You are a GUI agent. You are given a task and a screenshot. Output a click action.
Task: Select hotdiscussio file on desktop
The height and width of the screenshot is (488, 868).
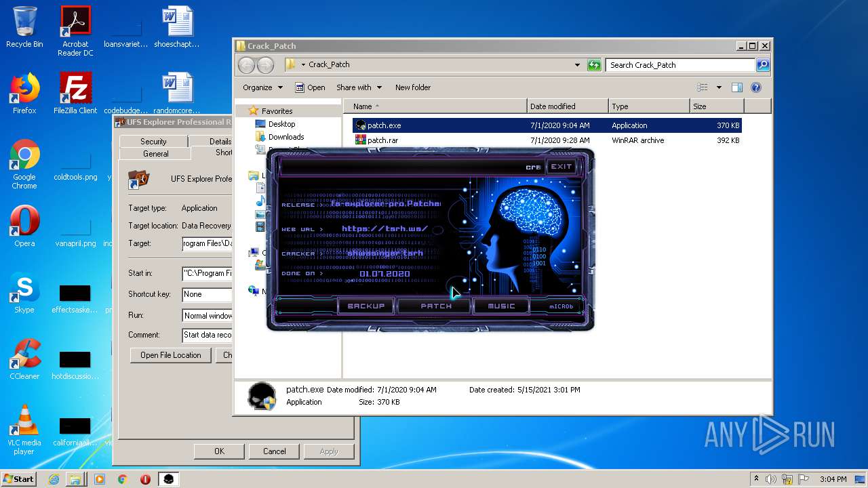(x=75, y=365)
